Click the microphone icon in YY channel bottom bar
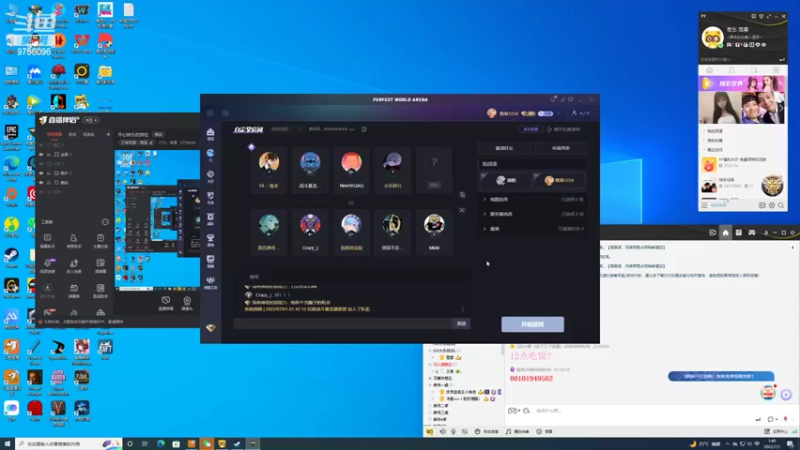 [x=454, y=432]
